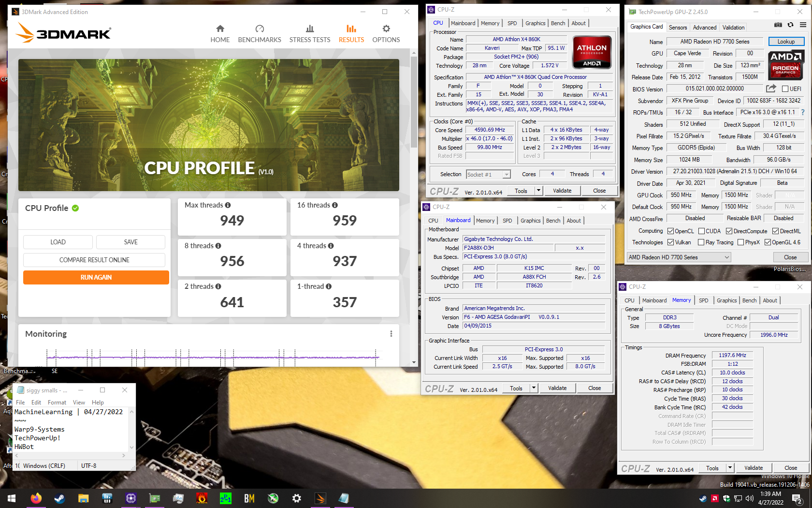Switch to Sensors tab in GPU-Z

678,28
